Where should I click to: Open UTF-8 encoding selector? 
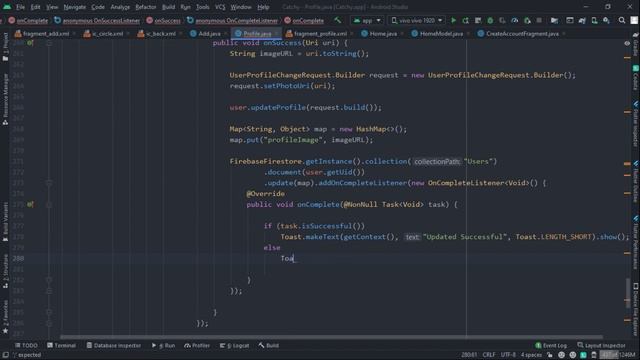pos(508,355)
